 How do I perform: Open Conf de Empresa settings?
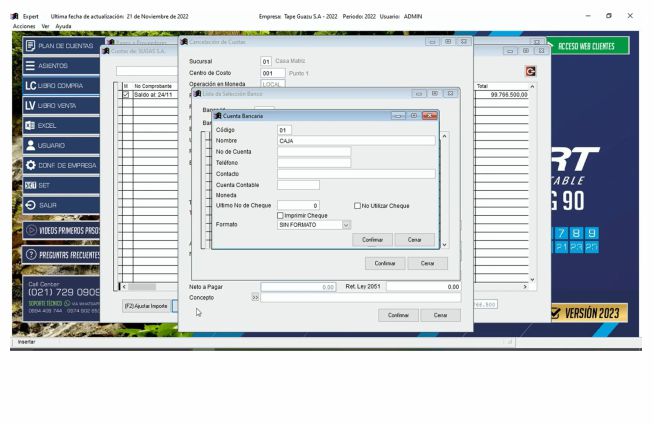(60, 165)
